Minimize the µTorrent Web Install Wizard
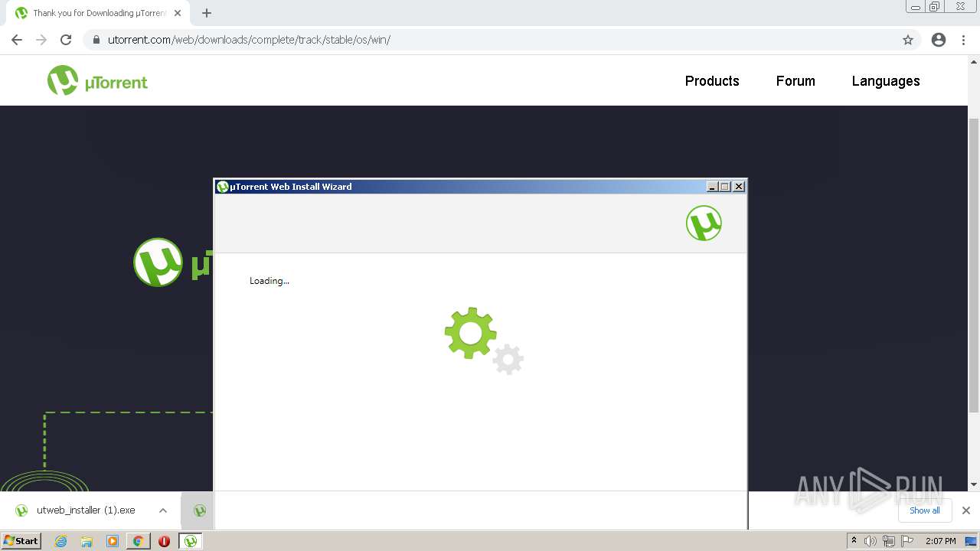The width and height of the screenshot is (980, 551). pyautogui.click(x=712, y=187)
